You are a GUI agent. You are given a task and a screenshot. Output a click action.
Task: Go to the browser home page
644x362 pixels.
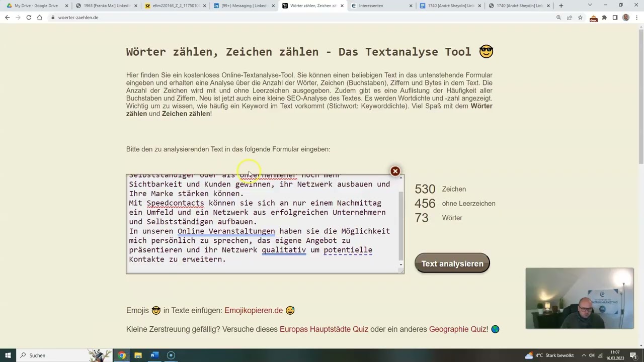pyautogui.click(x=39, y=17)
